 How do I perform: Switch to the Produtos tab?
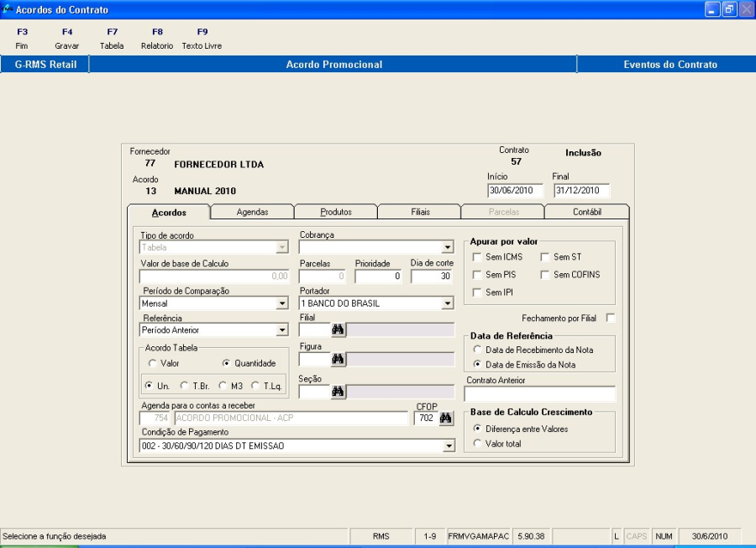click(x=335, y=213)
